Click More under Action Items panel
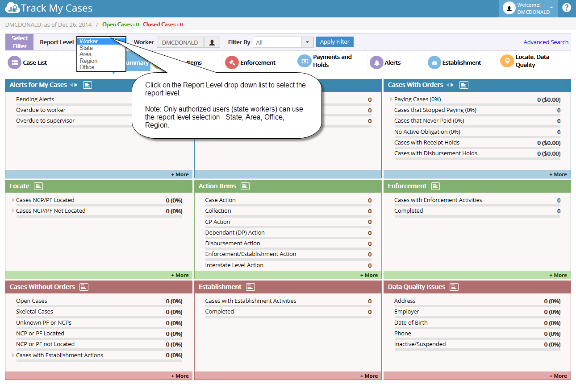 pyautogui.click(x=369, y=275)
